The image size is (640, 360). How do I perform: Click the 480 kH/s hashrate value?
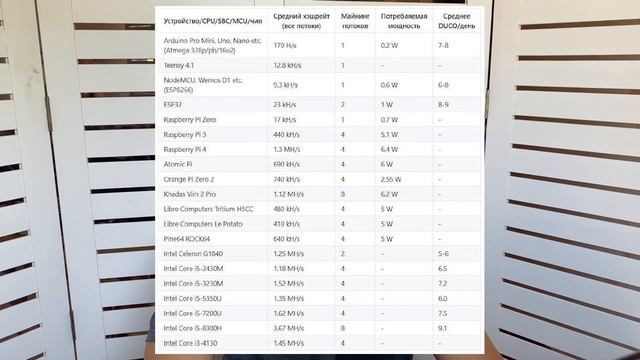tap(287, 209)
